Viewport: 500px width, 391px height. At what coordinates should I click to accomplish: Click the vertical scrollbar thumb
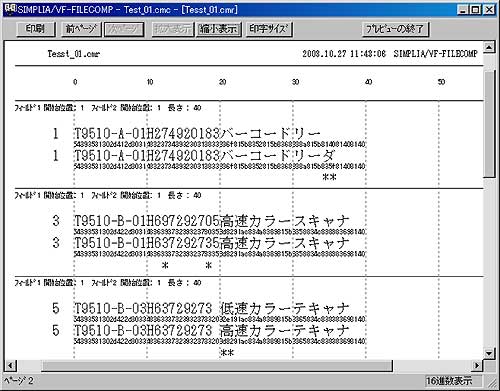(489, 123)
